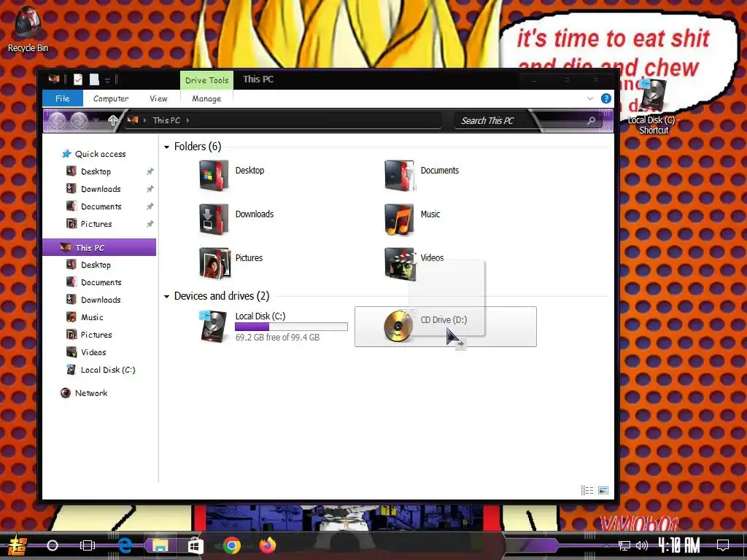The height and width of the screenshot is (560, 747).
Task: Select Documents under Quick access
Action: [101, 206]
